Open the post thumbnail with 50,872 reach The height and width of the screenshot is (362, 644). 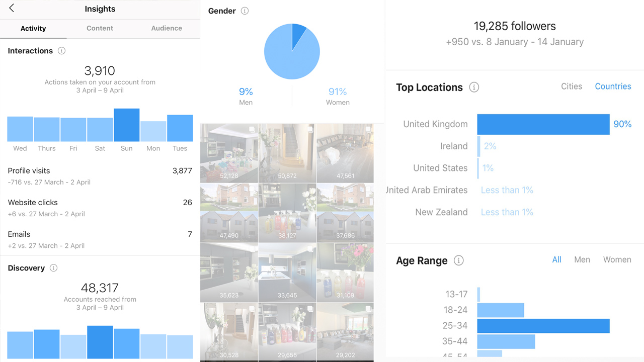pos(287,153)
